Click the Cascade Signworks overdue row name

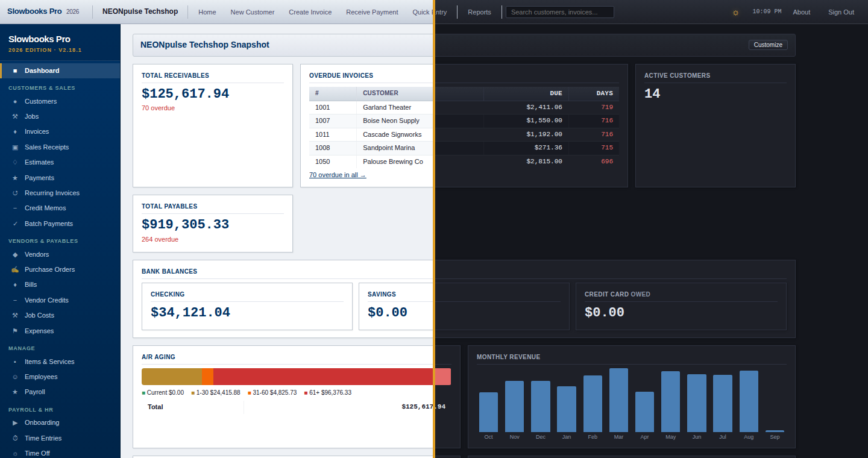(392, 134)
